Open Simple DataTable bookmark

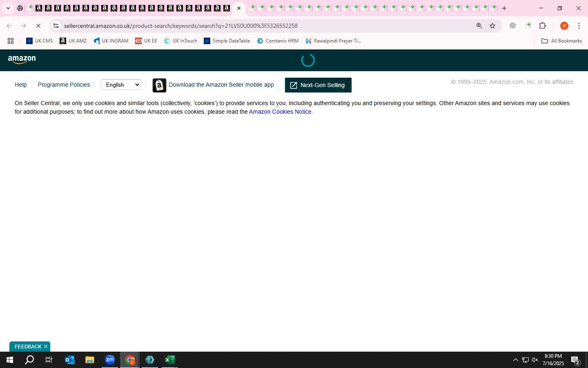pyautogui.click(x=227, y=41)
